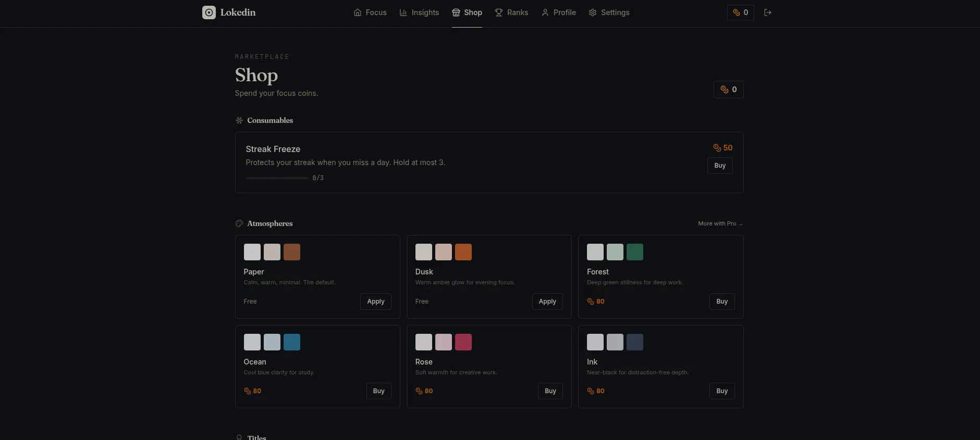Click the coin balance in top navigation
Viewport: 980px width, 440px height.
coord(741,12)
